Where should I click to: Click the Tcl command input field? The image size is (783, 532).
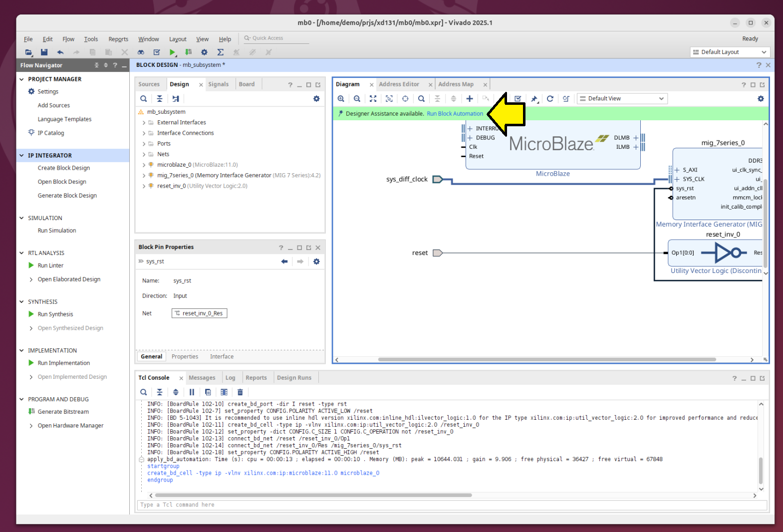449,505
